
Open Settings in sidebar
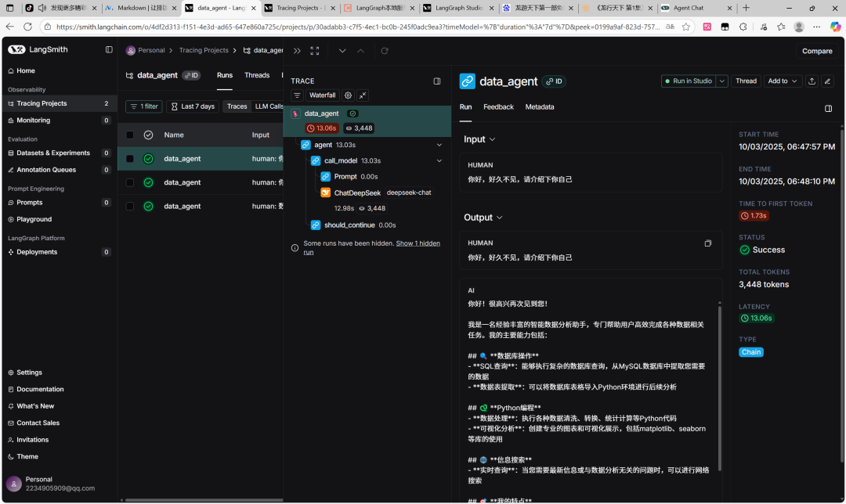pyautogui.click(x=29, y=373)
